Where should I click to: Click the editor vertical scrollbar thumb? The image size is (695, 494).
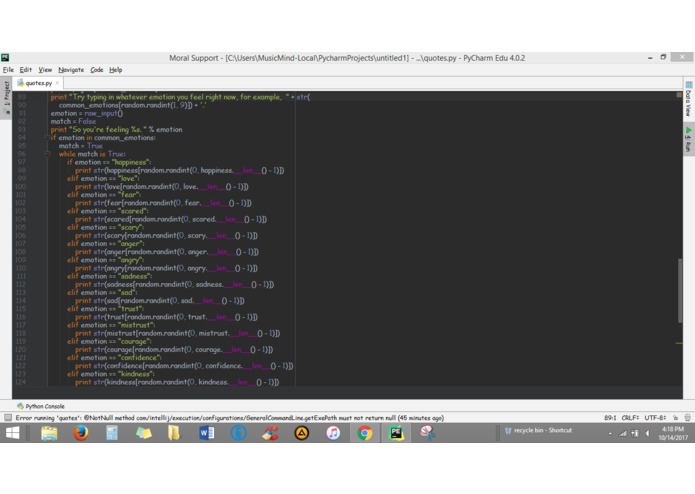point(680,291)
